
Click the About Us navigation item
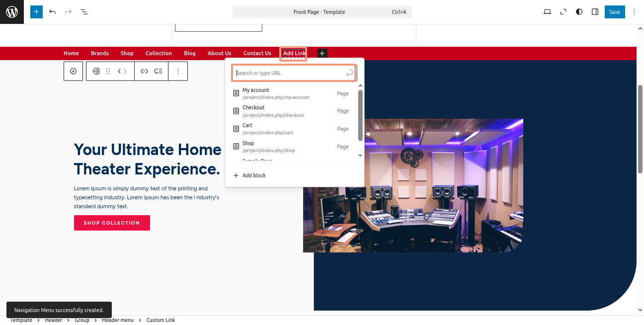(220, 53)
